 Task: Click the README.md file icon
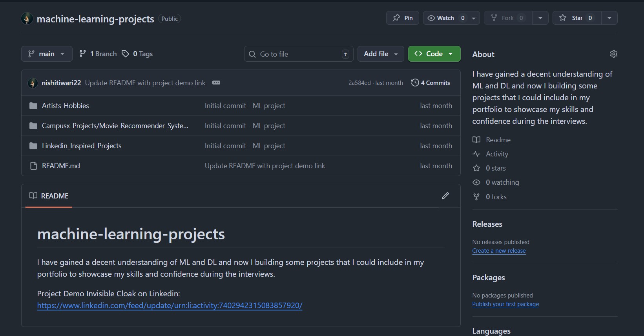[x=33, y=166]
